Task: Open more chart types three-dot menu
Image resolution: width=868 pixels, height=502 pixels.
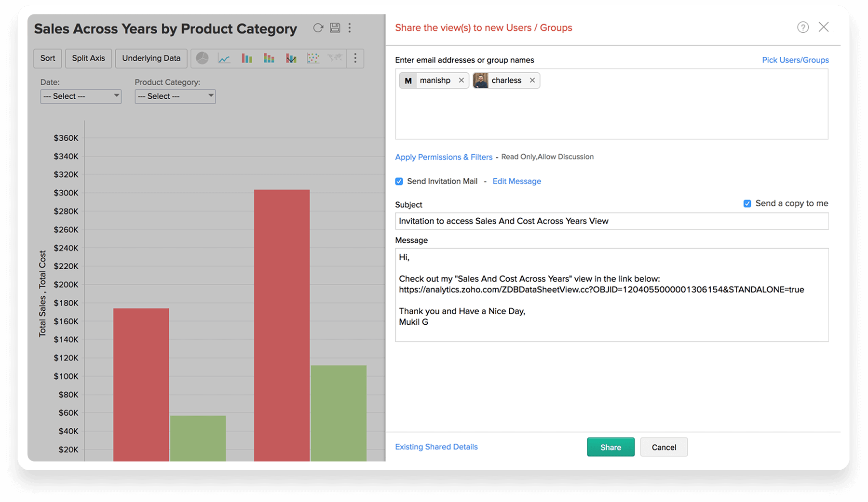Action: point(355,58)
